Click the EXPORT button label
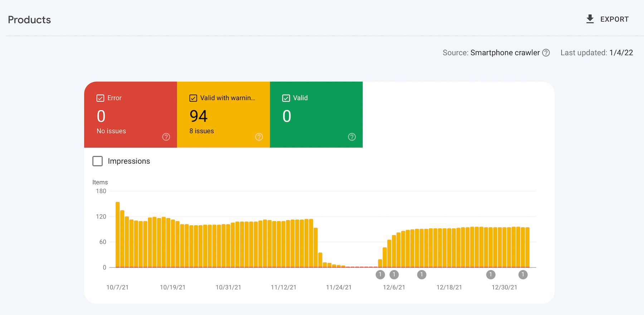Image resolution: width=644 pixels, height=315 pixels. 614,19
